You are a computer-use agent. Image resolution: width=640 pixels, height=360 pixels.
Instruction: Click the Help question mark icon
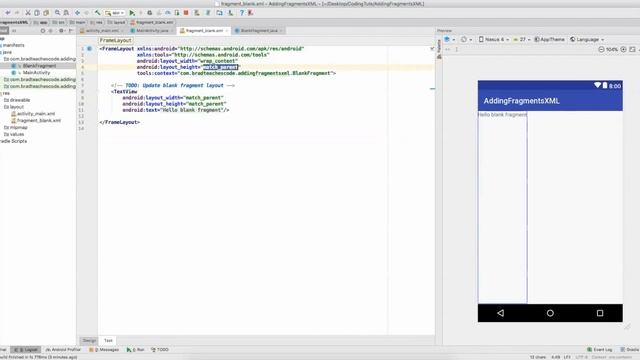click(242, 13)
